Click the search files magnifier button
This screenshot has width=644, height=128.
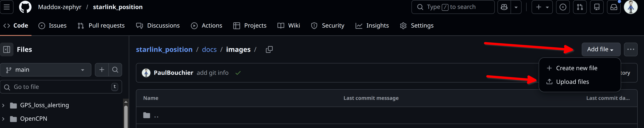click(115, 70)
